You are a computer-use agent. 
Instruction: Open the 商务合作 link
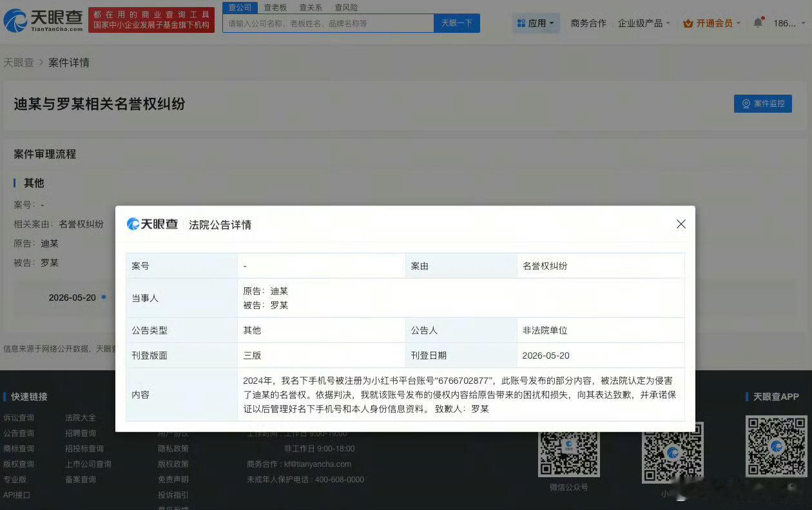pos(588,23)
